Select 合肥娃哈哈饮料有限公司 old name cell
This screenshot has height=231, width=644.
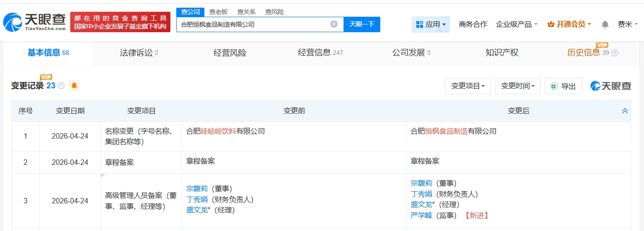point(226,131)
